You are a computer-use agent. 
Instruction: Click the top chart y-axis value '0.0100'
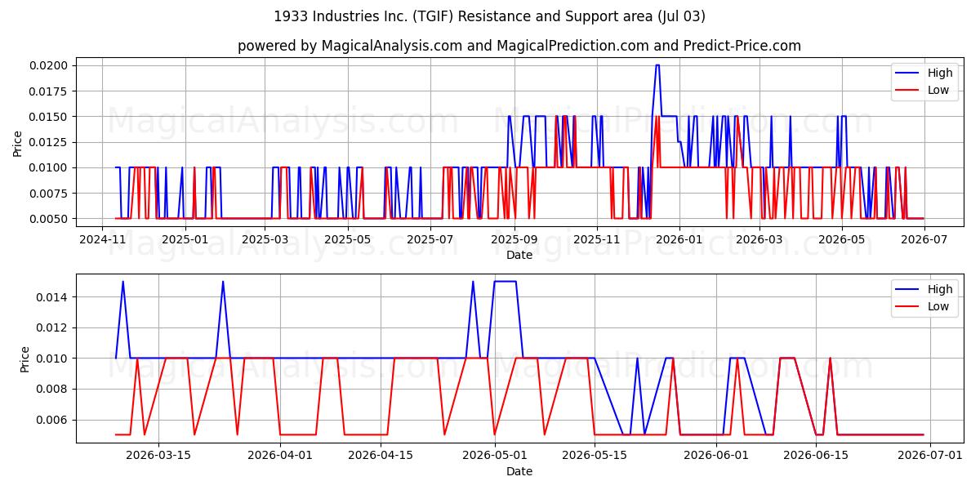click(x=51, y=167)
